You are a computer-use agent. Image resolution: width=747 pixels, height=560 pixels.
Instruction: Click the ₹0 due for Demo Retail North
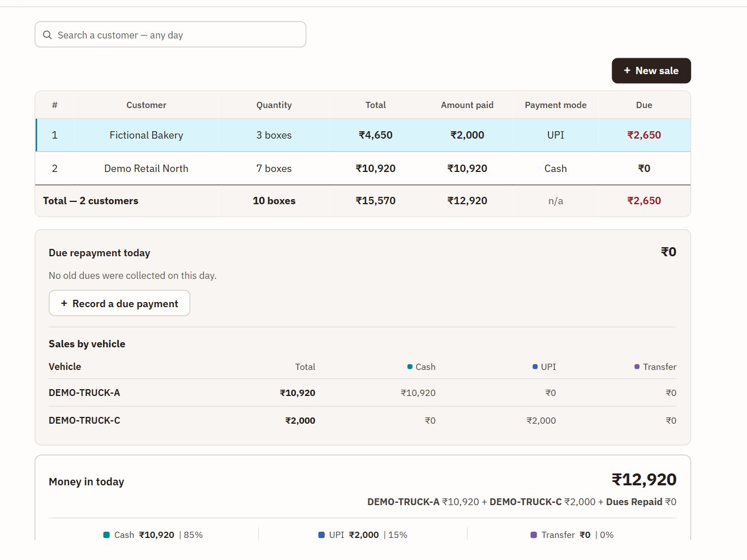tap(644, 169)
